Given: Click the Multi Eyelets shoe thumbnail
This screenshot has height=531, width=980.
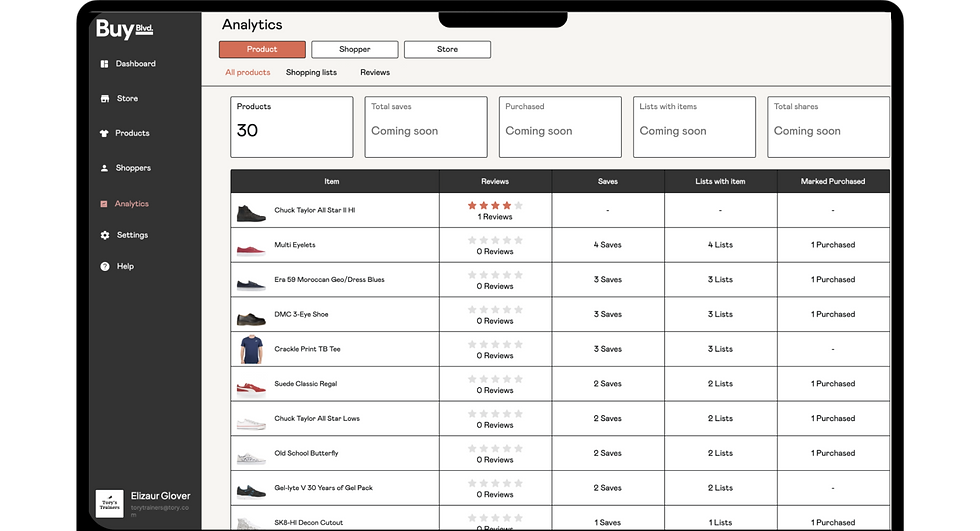Looking at the screenshot, I should pos(251,250).
